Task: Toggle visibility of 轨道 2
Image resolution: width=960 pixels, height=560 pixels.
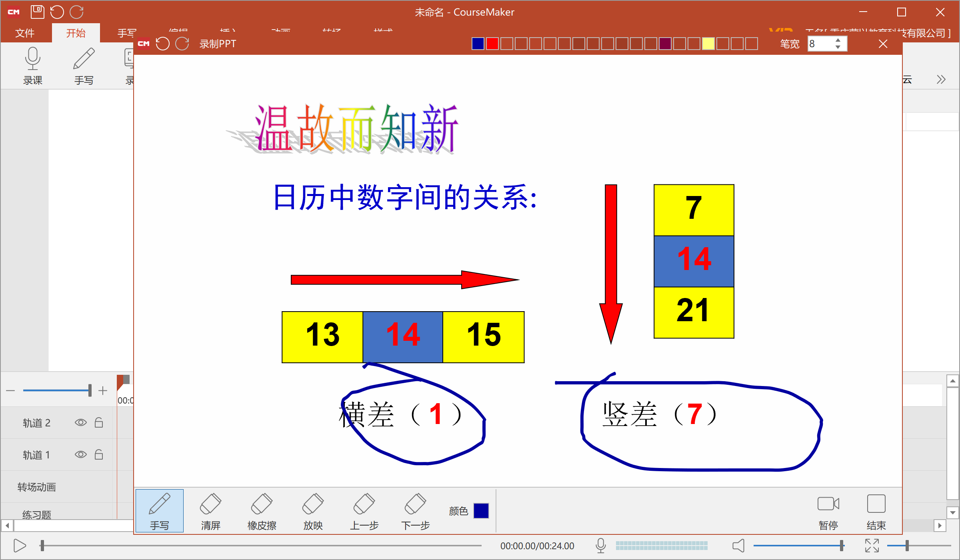Action: click(80, 422)
